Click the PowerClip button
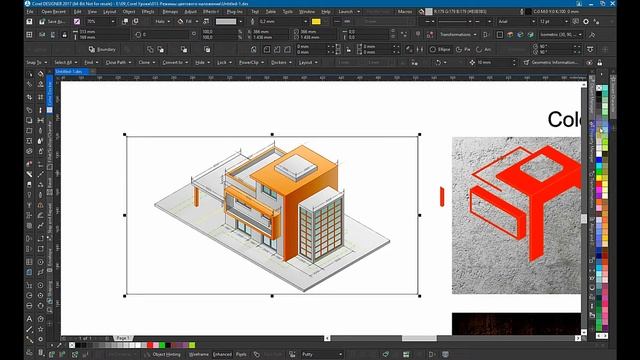The image size is (640, 360). pos(251,62)
